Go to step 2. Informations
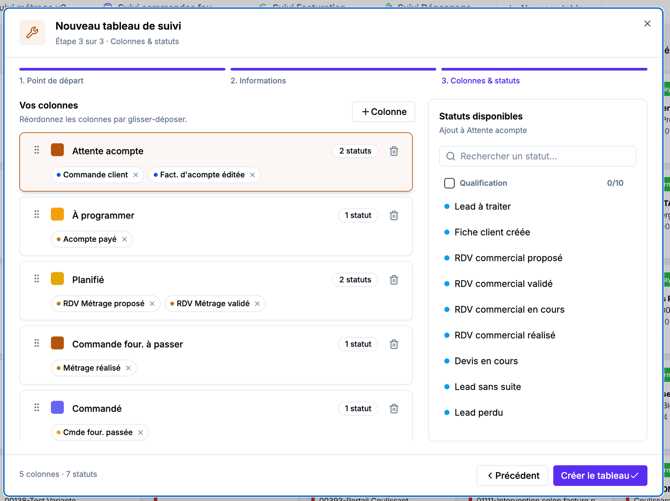 tap(258, 80)
